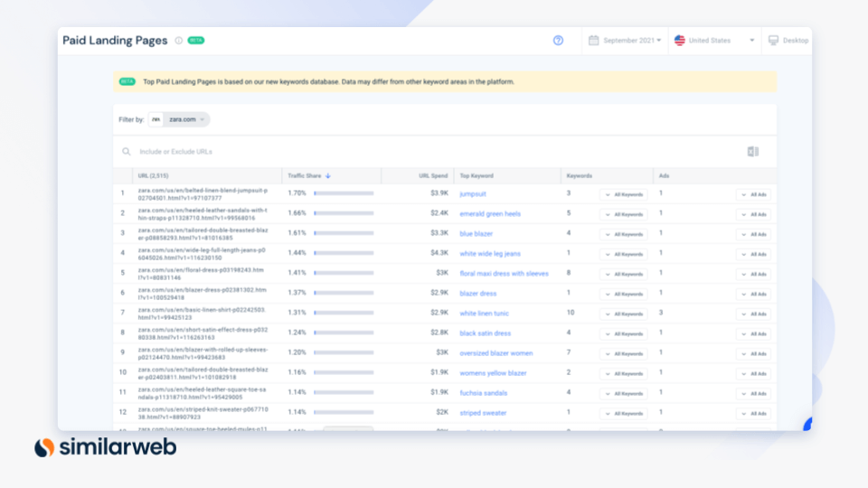Click the belted-linen-blend-jumpsuit URL
The width and height of the screenshot is (868, 488).
203,194
